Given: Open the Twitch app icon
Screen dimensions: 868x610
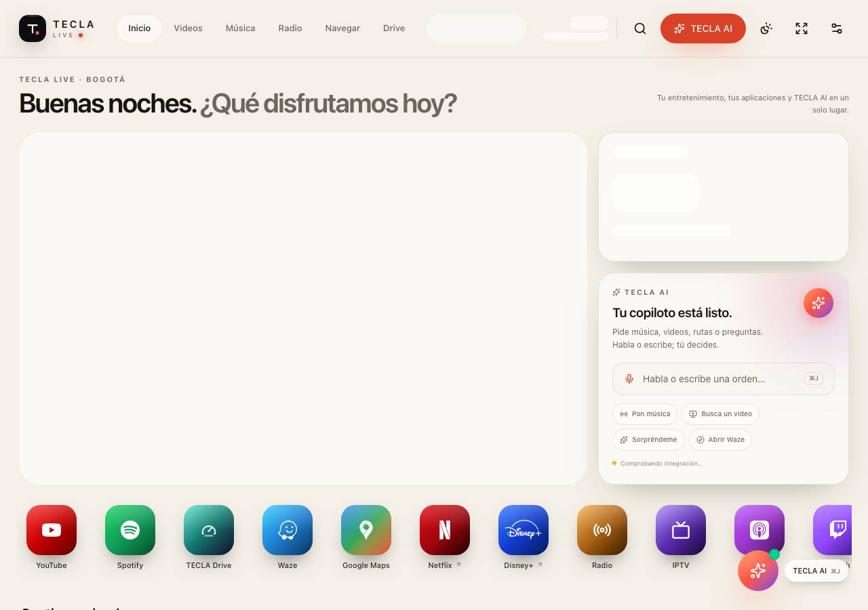Looking at the screenshot, I should 833,530.
